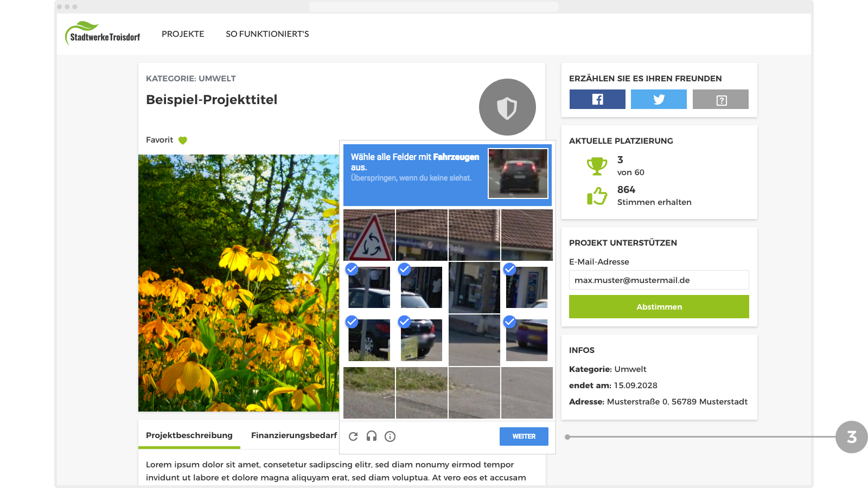Switch to audio captcha via the headphones icon
868x488 pixels.
click(372, 436)
